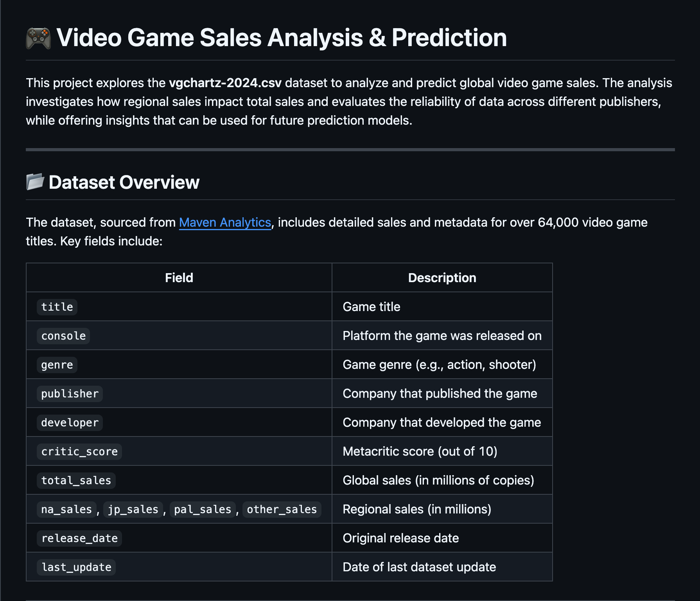Click the "total_sales" code tag
This screenshot has width=700, height=601.
(76, 480)
